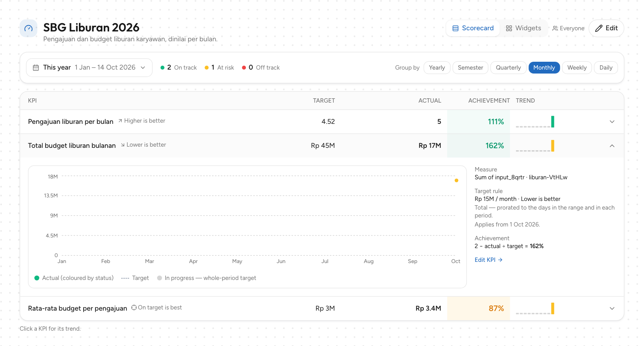This screenshot has width=644, height=346.
Task: Click the Lower is better arrow icon
Action: coord(123,145)
